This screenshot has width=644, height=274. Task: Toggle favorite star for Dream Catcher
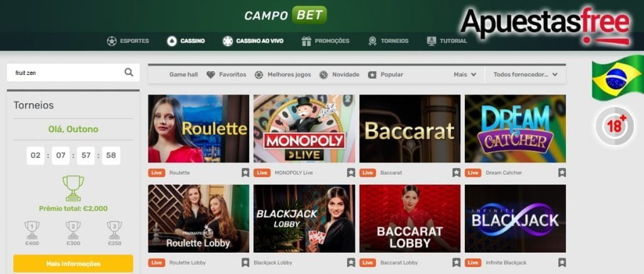pos(562,173)
